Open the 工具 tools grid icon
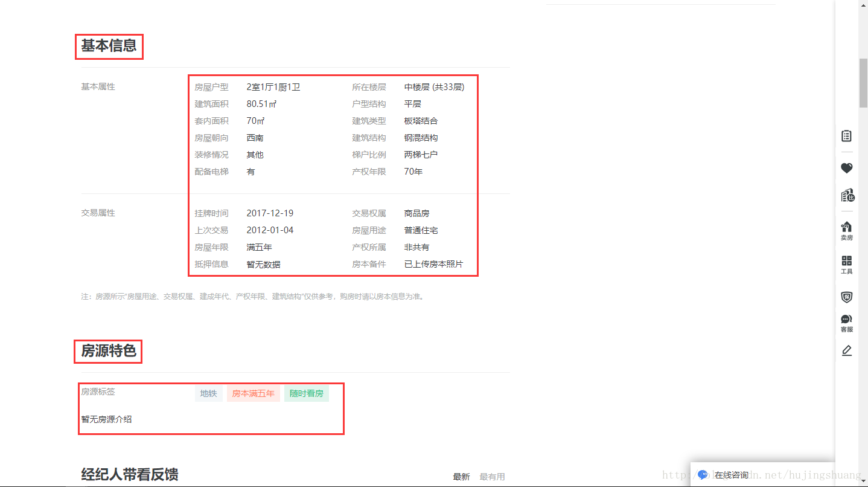The image size is (868, 487). coord(847,265)
